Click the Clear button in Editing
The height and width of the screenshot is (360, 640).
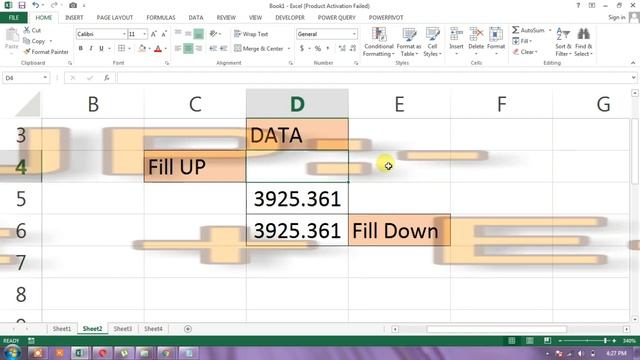[x=525, y=52]
